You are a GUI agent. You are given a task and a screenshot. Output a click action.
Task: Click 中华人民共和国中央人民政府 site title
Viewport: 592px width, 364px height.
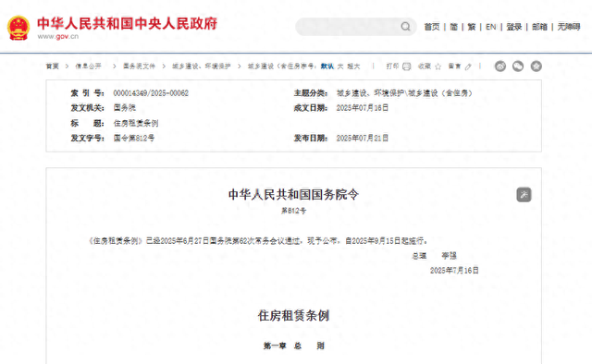(128, 23)
